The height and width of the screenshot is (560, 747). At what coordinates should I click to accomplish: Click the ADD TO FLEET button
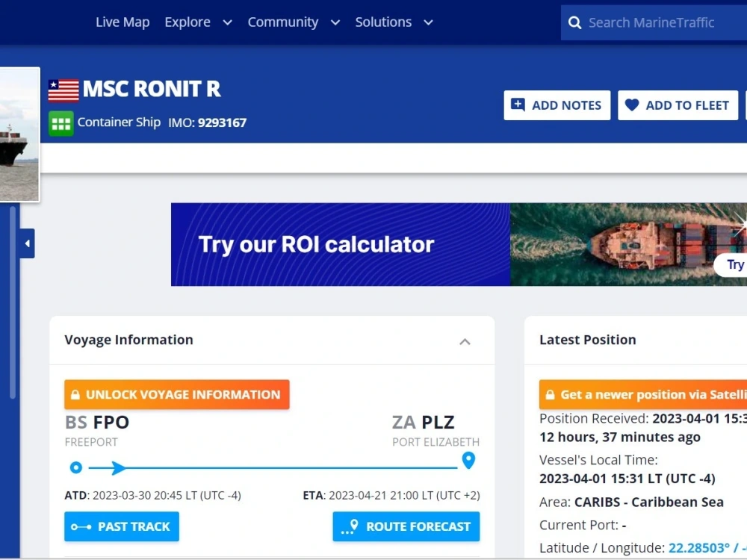click(x=678, y=105)
